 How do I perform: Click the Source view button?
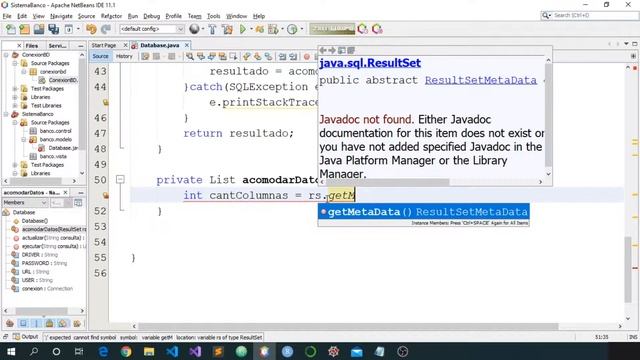[100, 56]
